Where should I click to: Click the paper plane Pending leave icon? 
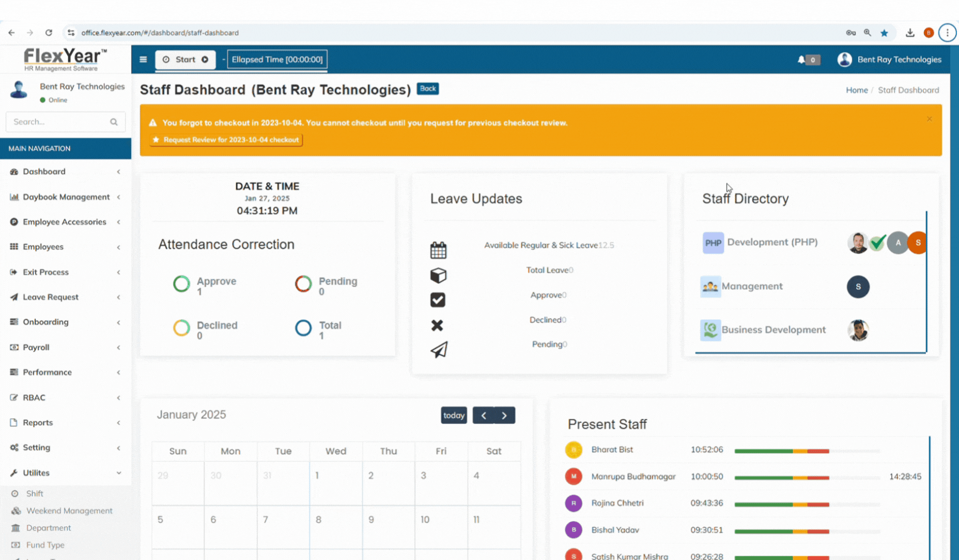tap(438, 350)
